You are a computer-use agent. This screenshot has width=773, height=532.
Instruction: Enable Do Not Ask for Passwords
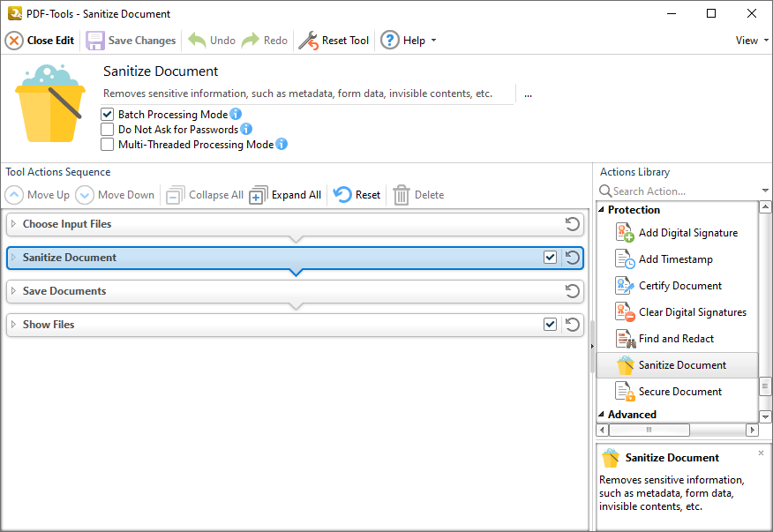point(107,129)
